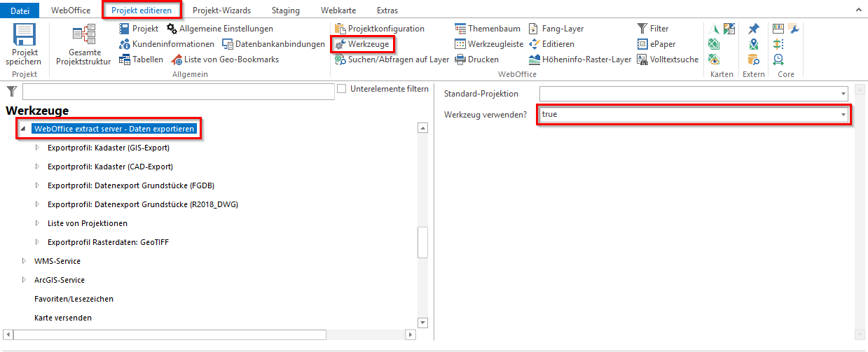Click the map with eye icon in Karten
The width and height of the screenshot is (868, 352).
click(714, 59)
